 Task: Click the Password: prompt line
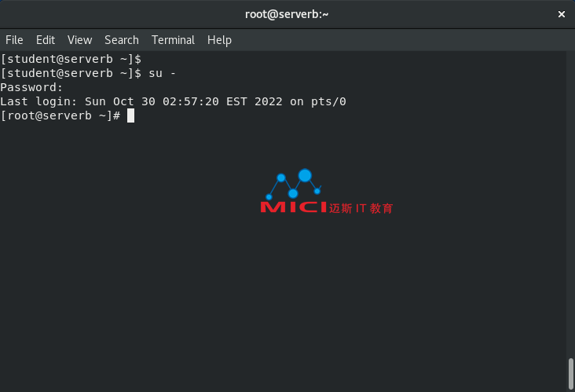31,88
